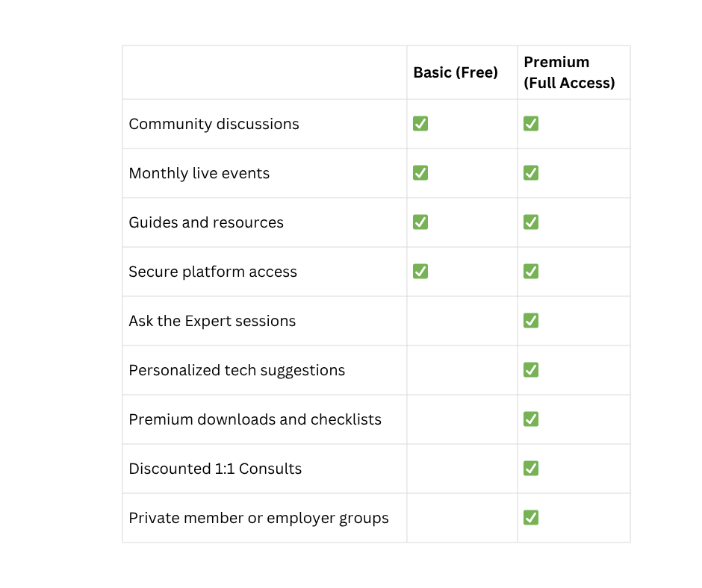Click Basic checkmark for Secure platform access
The image size is (702, 588).
(420, 271)
